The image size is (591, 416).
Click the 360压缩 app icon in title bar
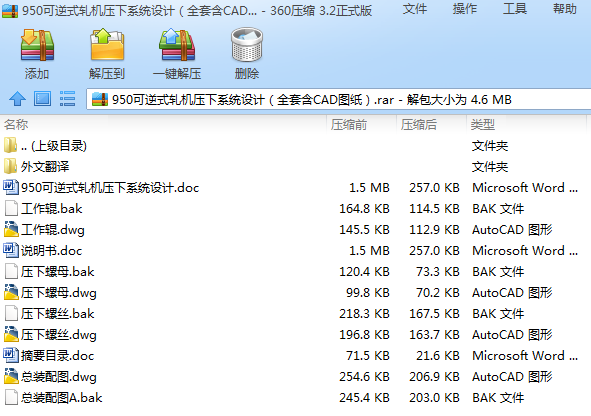[10, 10]
